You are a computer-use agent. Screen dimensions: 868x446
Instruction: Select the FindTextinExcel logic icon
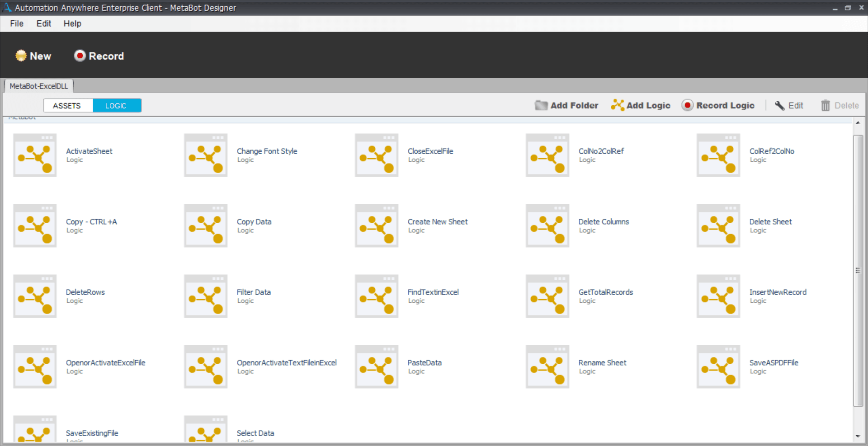pos(377,296)
